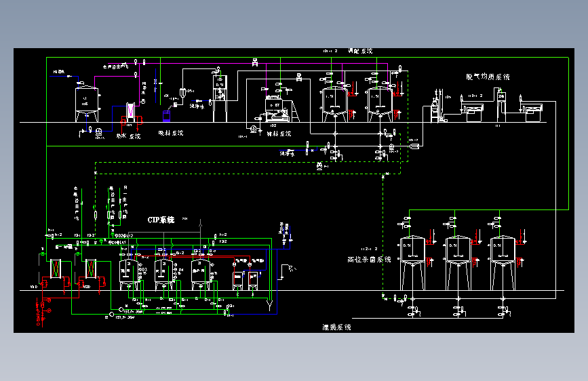Select the first CIP plate heat exchanger

coord(56,268)
